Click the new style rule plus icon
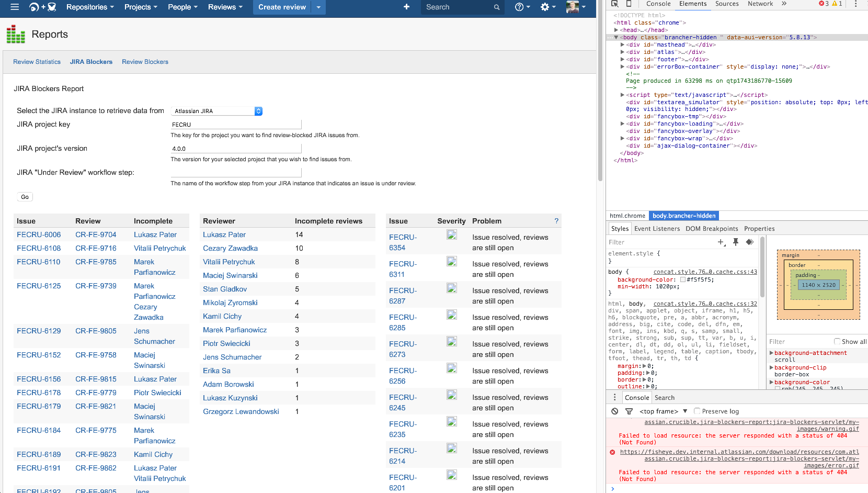The image size is (868, 493). (x=721, y=242)
